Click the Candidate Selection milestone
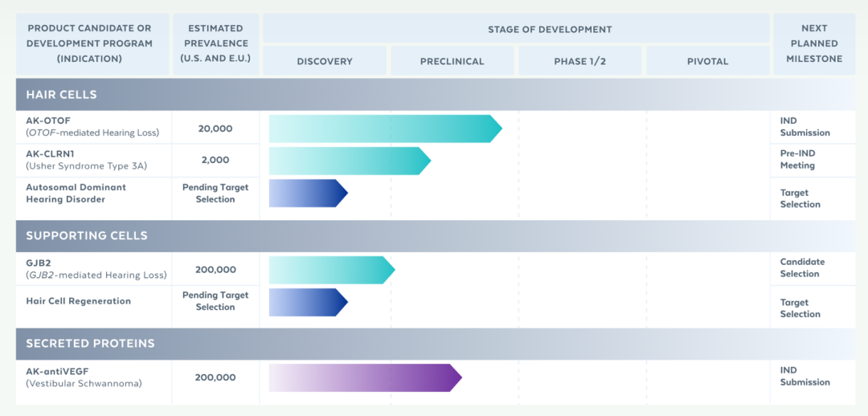Screen dimensions: 868x416 (802, 267)
